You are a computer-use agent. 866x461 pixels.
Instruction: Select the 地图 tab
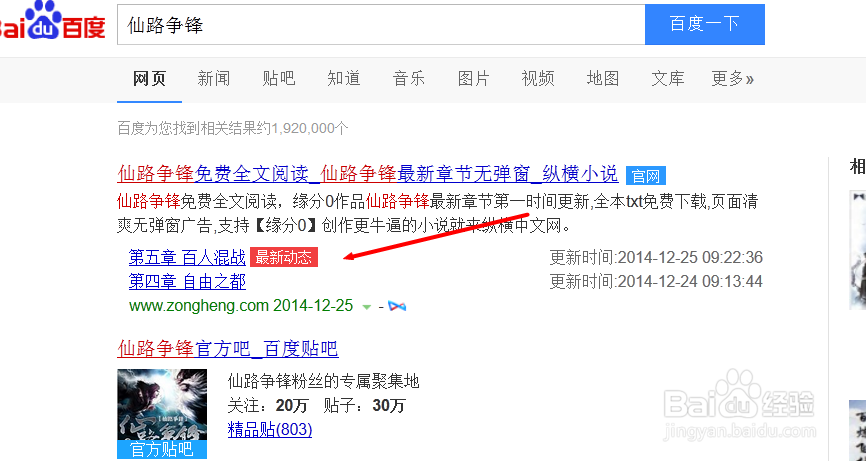603,78
